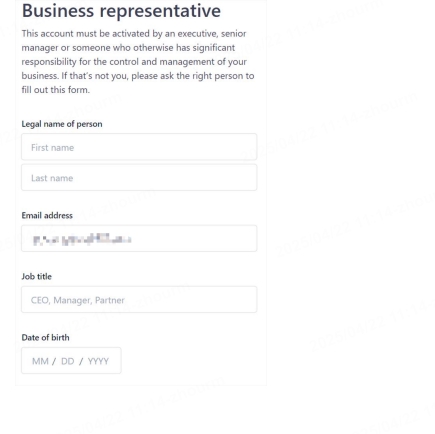Click the 'fill out this form.' text line
This screenshot has width=435, height=434.
[56, 90]
